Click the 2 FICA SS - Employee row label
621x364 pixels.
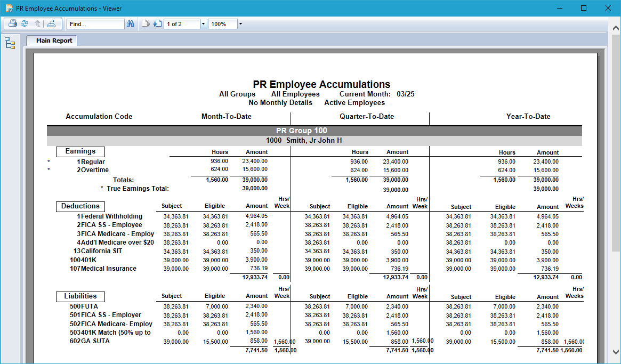(x=109, y=225)
